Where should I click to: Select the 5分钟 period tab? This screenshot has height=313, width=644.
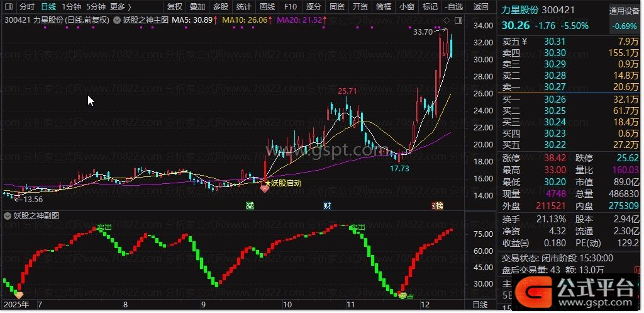(x=96, y=7)
